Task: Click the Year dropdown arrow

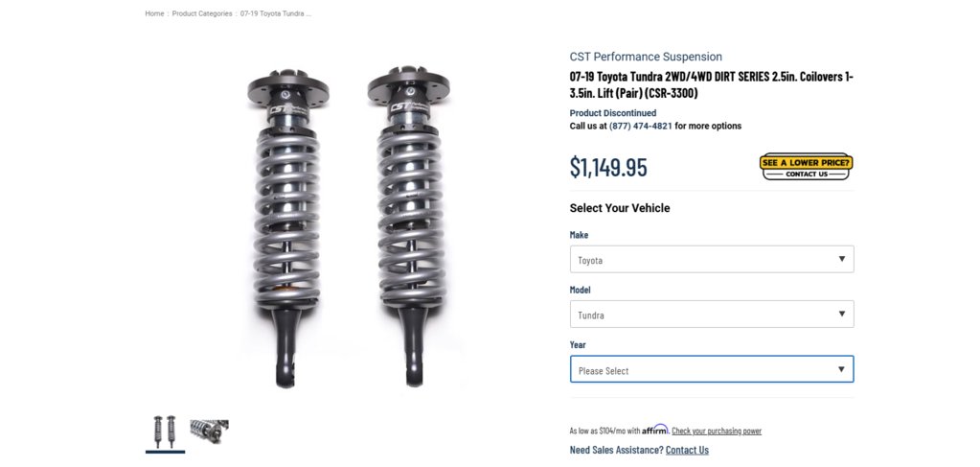Action: click(841, 369)
